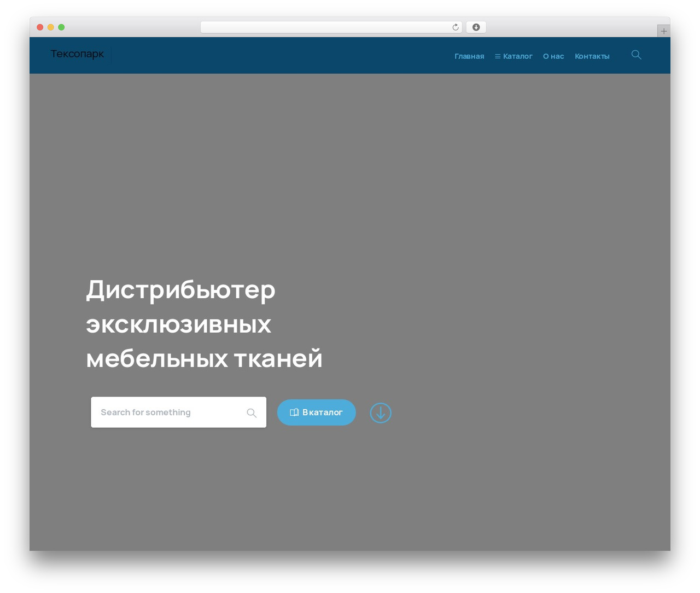
Task: Click the В каталог button
Action: (317, 412)
